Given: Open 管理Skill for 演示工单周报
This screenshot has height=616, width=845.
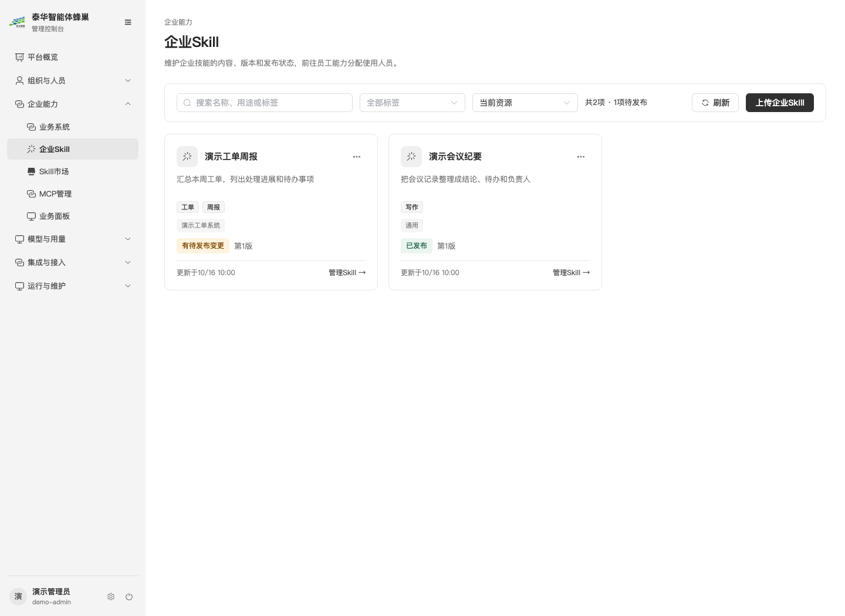Looking at the screenshot, I should click(347, 273).
